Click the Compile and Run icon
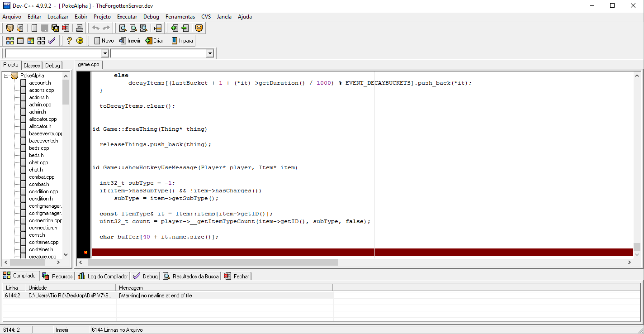The height and width of the screenshot is (334, 644). click(x=31, y=41)
